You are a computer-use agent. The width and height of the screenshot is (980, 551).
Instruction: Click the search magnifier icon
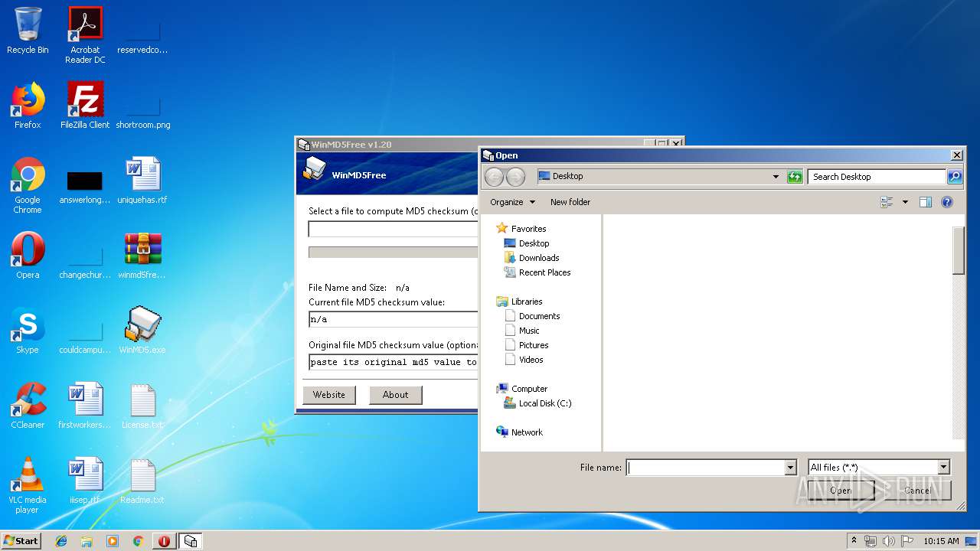955,177
